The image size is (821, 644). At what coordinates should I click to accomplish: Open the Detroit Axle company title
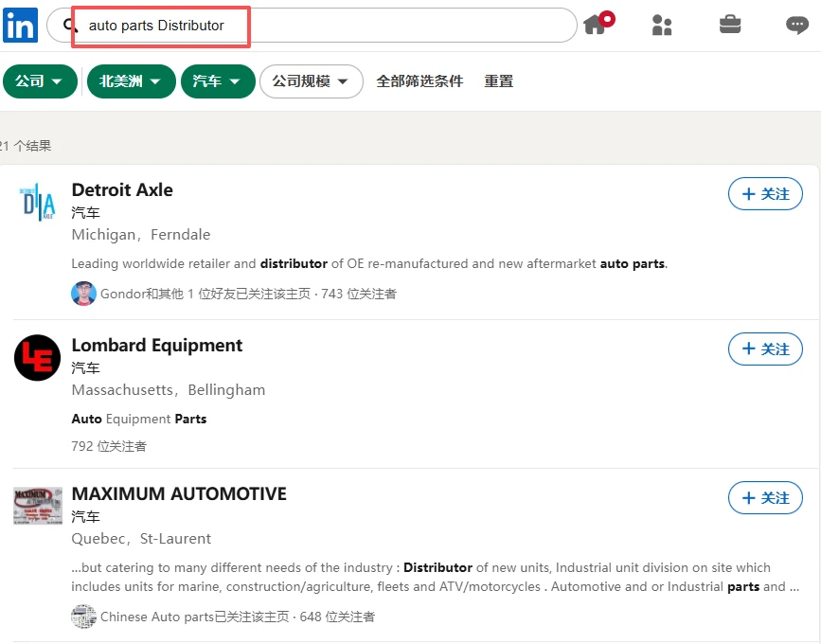click(x=122, y=189)
